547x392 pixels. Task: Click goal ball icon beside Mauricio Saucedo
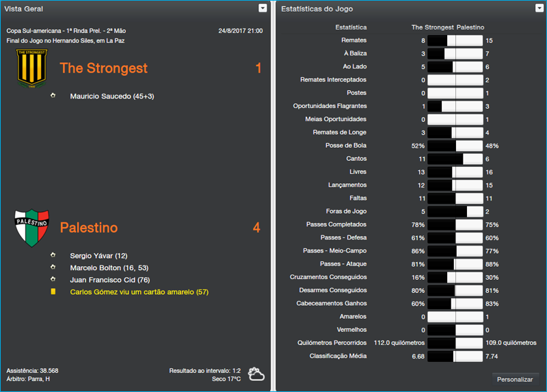coord(53,95)
